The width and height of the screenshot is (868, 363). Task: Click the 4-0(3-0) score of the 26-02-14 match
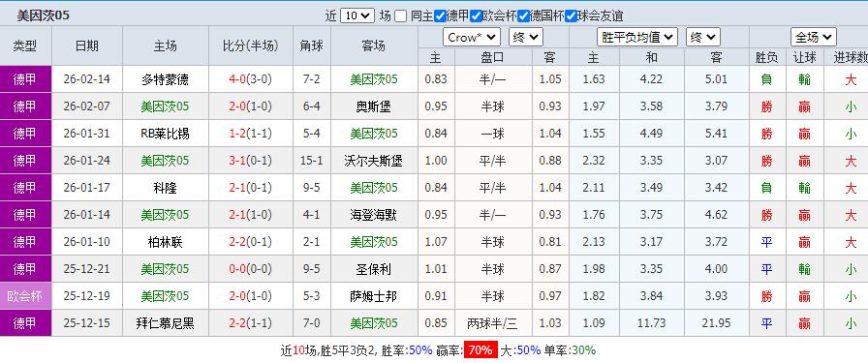(x=250, y=79)
